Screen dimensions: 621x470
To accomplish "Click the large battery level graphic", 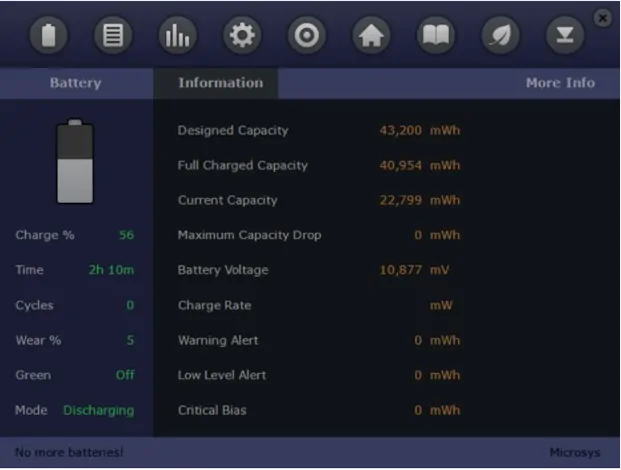I will tap(75, 161).
